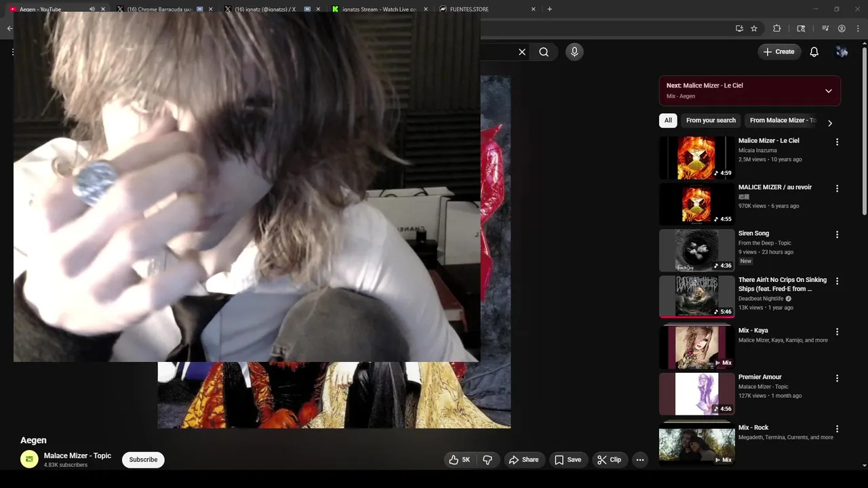The width and height of the screenshot is (868, 488).
Task: Click the browser back arrow
Action: click(9, 28)
